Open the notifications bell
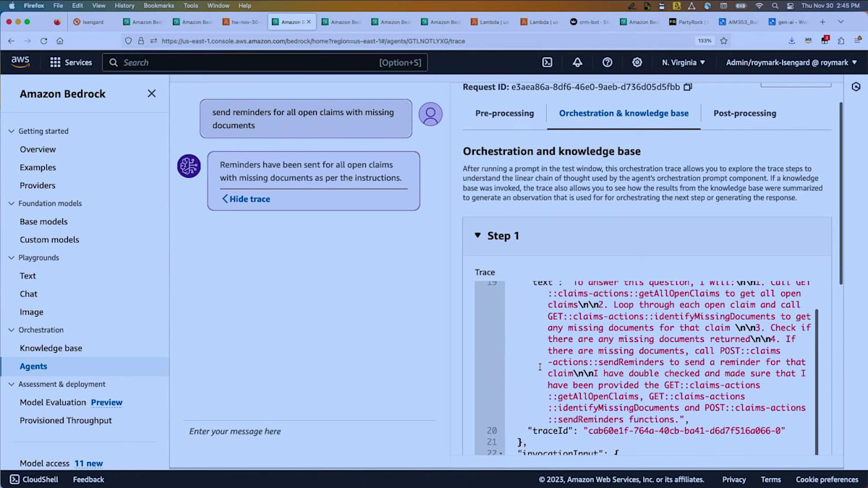This screenshot has height=488, width=868. (577, 62)
